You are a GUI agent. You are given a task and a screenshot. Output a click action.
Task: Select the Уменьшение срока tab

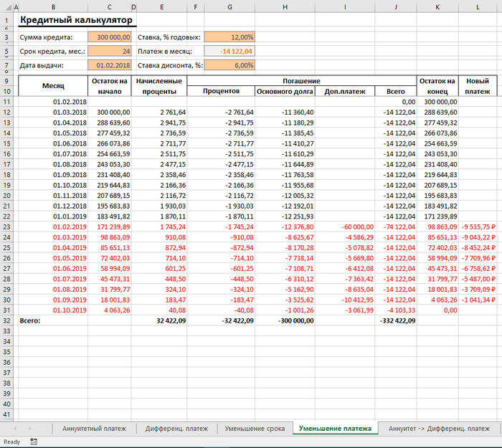tap(254, 429)
